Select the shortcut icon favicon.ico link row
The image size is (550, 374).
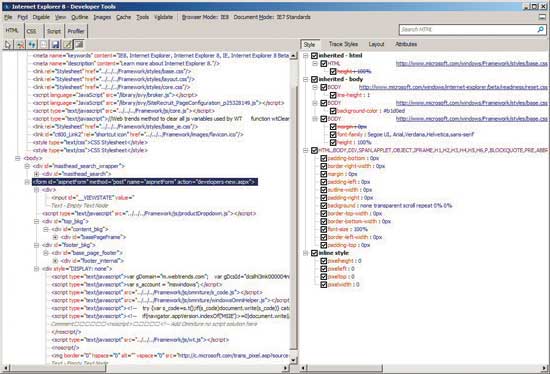click(x=138, y=134)
